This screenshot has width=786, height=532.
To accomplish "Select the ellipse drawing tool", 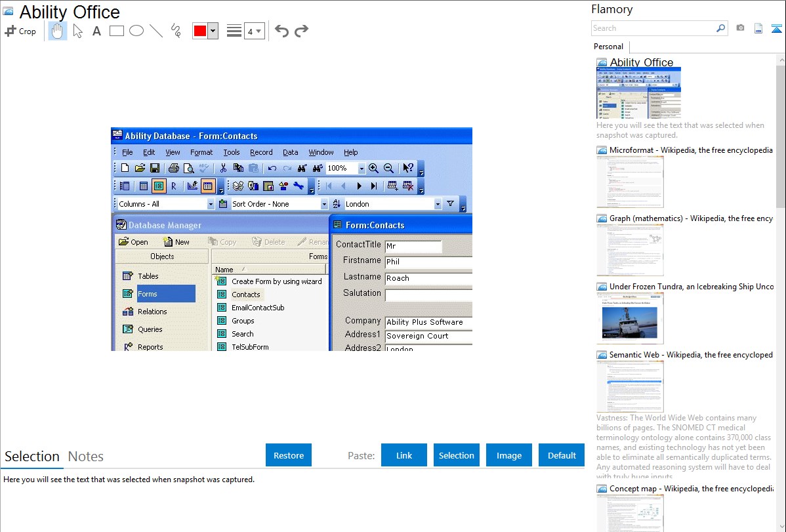I will 136,31.
